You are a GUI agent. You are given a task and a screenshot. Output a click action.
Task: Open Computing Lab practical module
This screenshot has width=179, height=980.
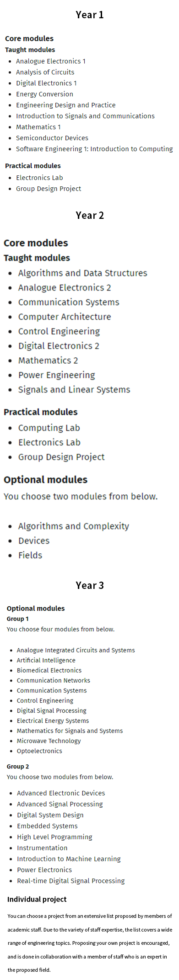[x=49, y=428]
